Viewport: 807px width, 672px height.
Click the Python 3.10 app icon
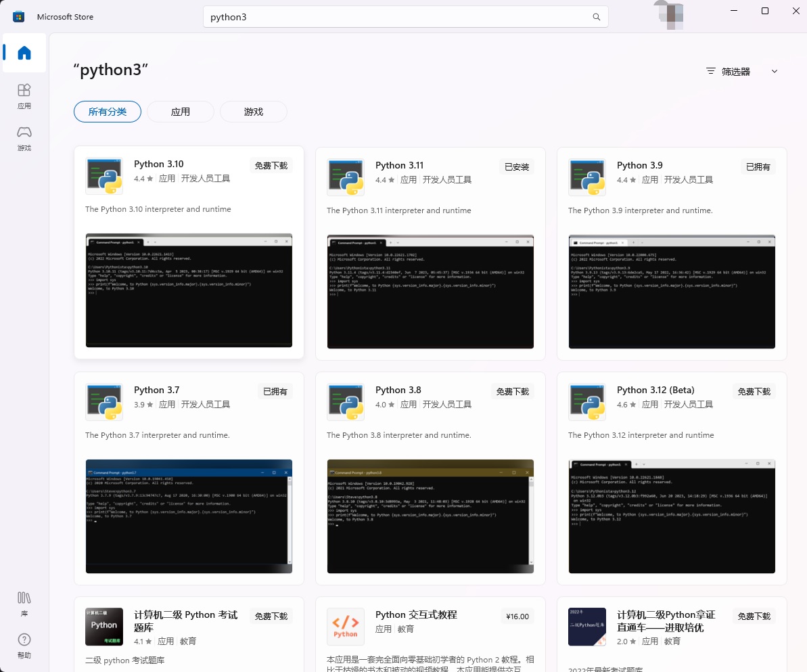[104, 176]
